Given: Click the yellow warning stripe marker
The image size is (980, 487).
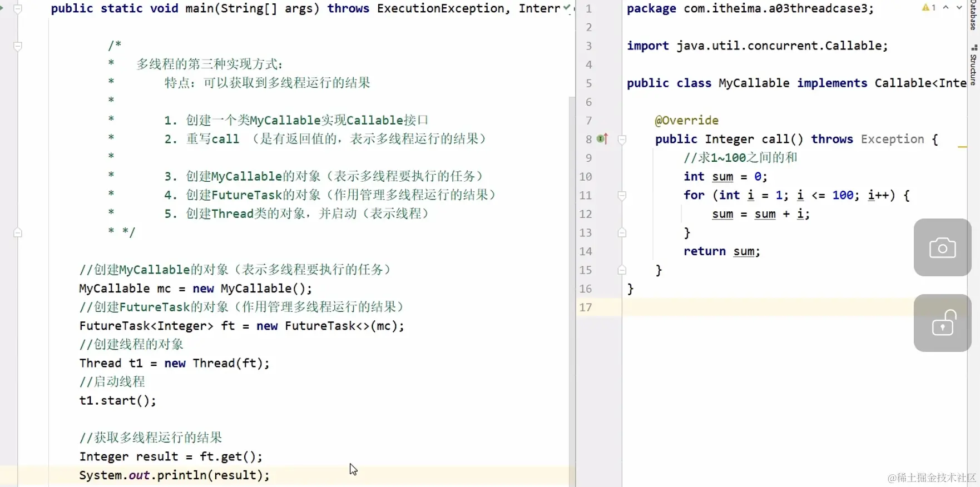Looking at the screenshot, I should point(963,147).
